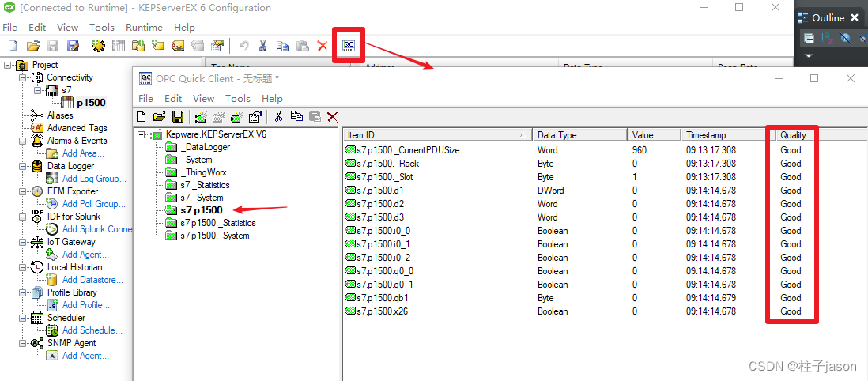Image resolution: width=868 pixels, height=381 pixels.
Task: Collapse the Project root node
Action: [7, 65]
